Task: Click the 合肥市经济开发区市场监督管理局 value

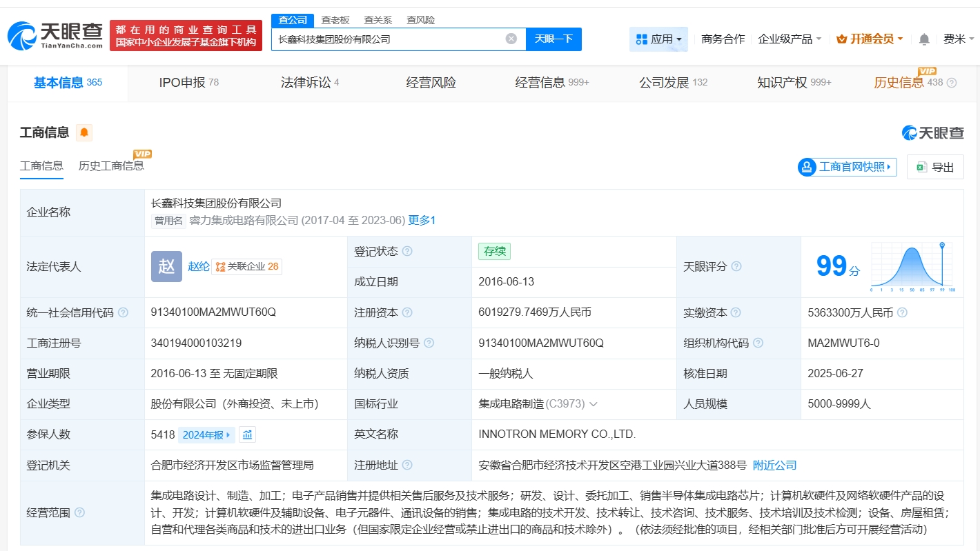Action: [232, 465]
